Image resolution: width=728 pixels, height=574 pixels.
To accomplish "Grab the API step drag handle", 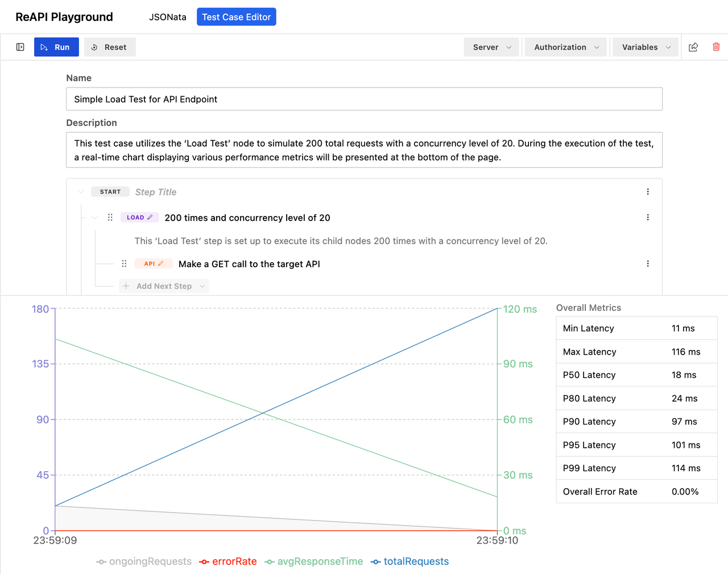I will click(x=124, y=264).
